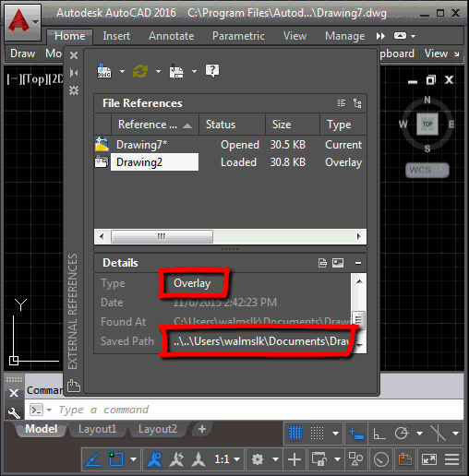Screen dimensions: 469x476
Task: Open the isodraft plane dropdown
Action: (x=456, y=434)
